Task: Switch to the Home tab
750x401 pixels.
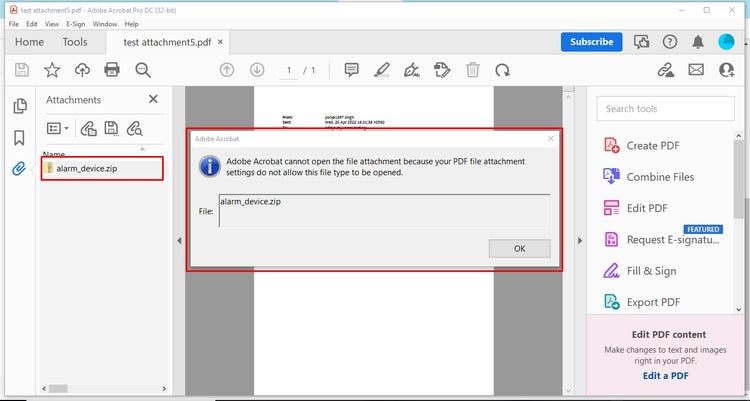Action: pos(29,42)
